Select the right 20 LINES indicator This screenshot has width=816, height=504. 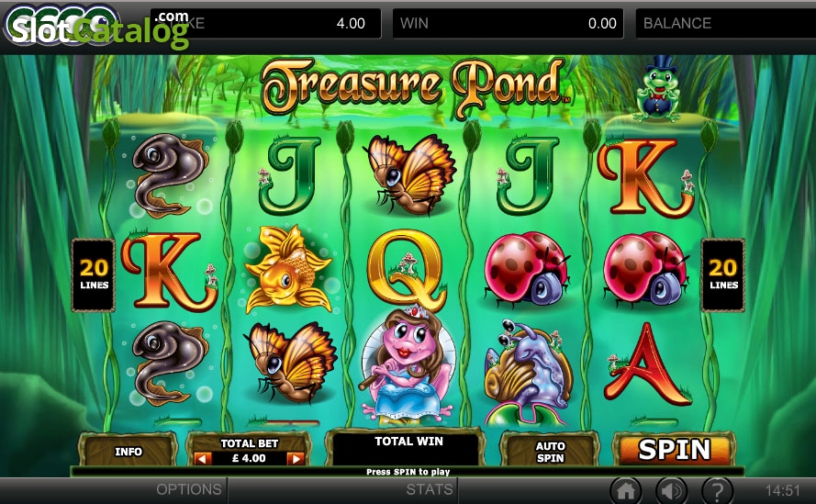(723, 274)
